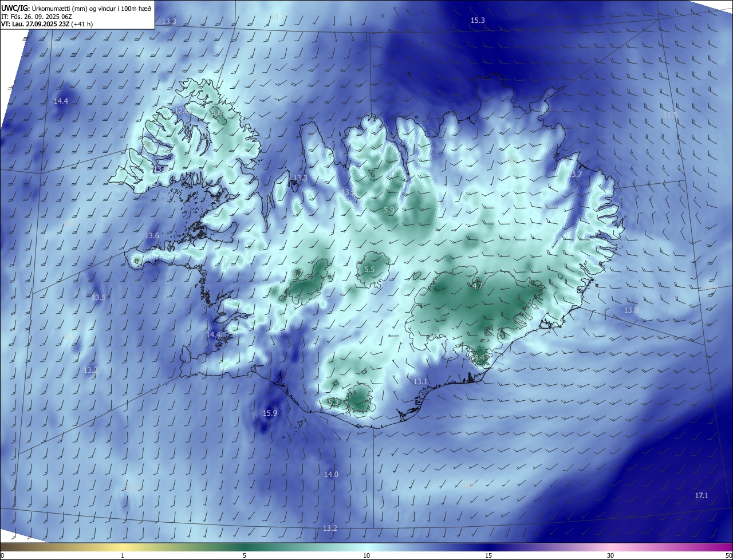Click the color scale tick labeled 1
This screenshot has height=560, width=733.
coord(123,555)
